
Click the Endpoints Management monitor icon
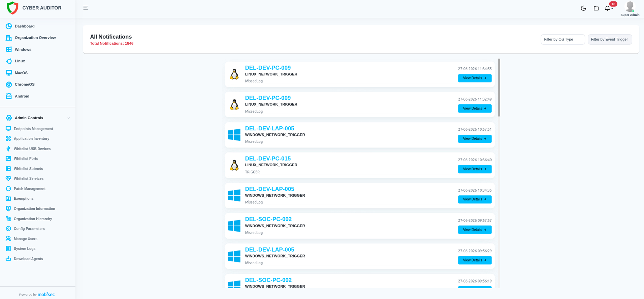coord(8,129)
